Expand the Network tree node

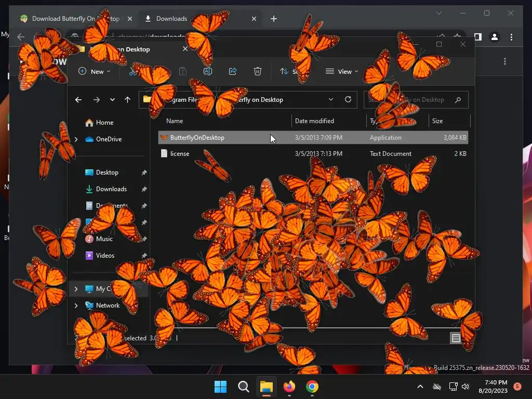pos(76,305)
